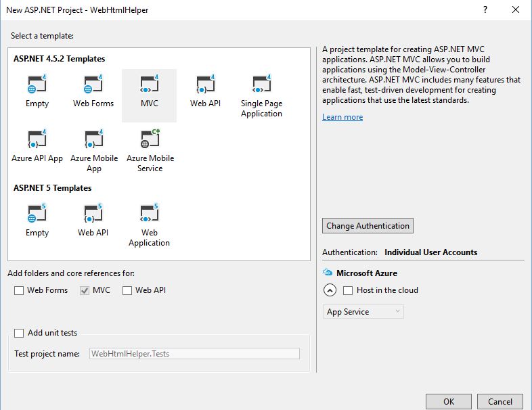Click the Individual User Accounts text
532x410 pixels.
tap(431, 252)
